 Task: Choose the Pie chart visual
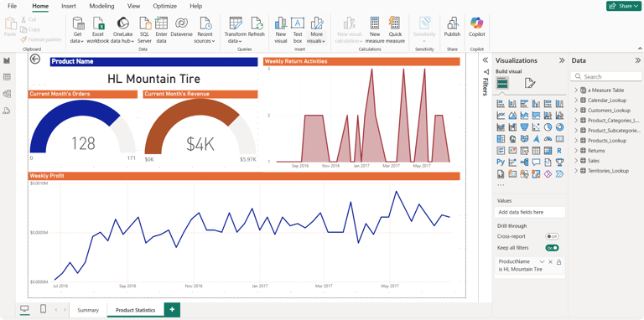pos(548,127)
